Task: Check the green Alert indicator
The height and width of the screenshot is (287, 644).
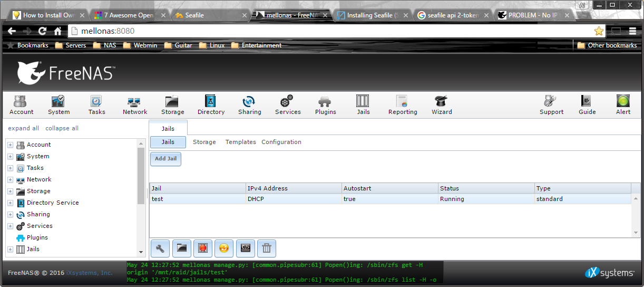Action: point(623,105)
